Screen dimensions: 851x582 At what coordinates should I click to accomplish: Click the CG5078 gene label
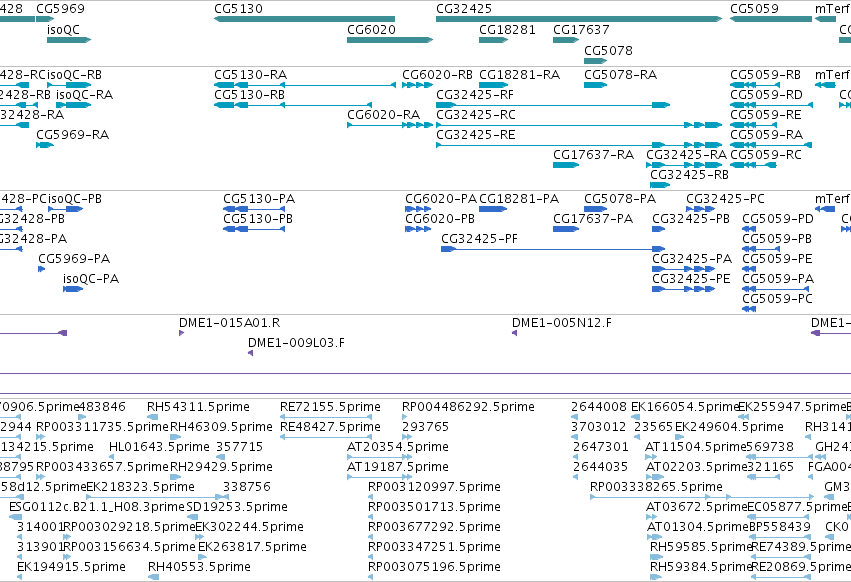[608, 50]
